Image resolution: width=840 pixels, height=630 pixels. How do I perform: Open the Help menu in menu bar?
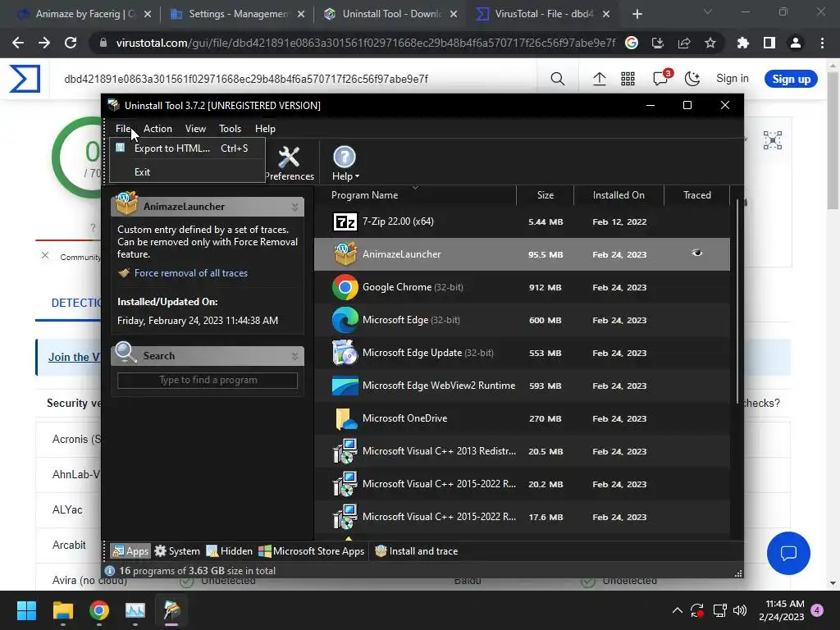pos(265,129)
